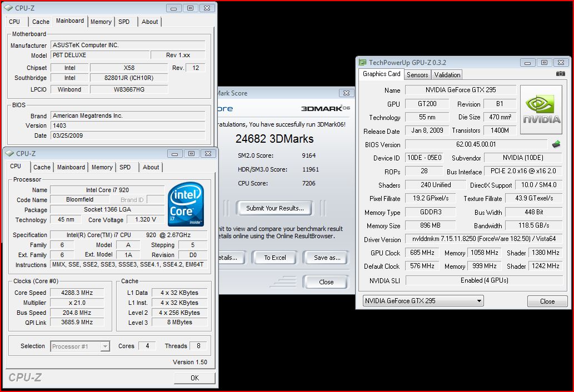Click the Intel Core i7 logo
This screenshot has width=574, height=392.
(186, 204)
